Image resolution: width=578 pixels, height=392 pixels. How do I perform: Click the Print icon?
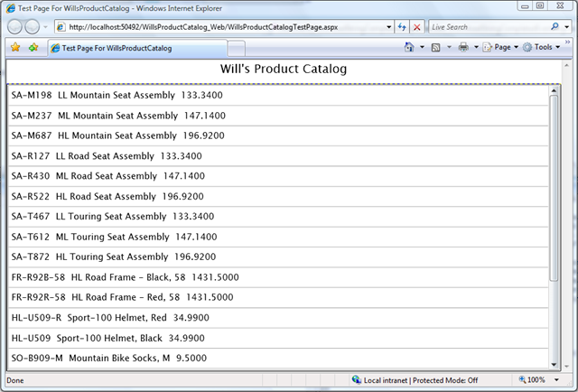tap(462, 47)
